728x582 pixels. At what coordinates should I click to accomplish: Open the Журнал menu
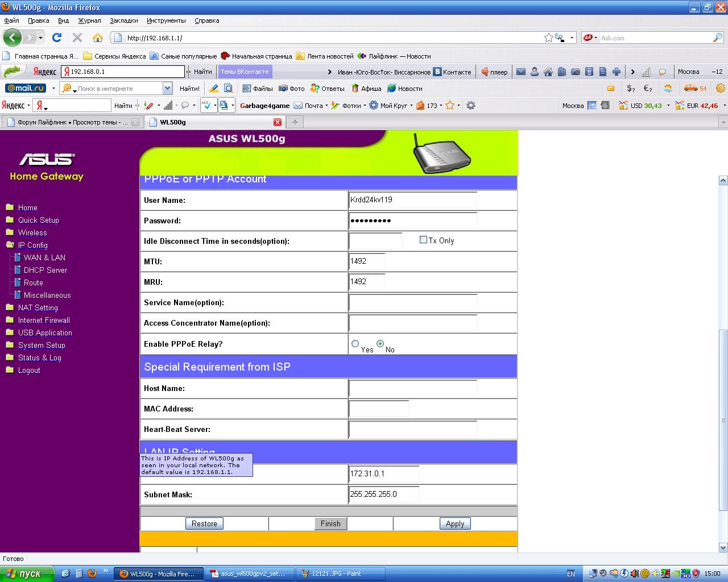[x=89, y=20]
